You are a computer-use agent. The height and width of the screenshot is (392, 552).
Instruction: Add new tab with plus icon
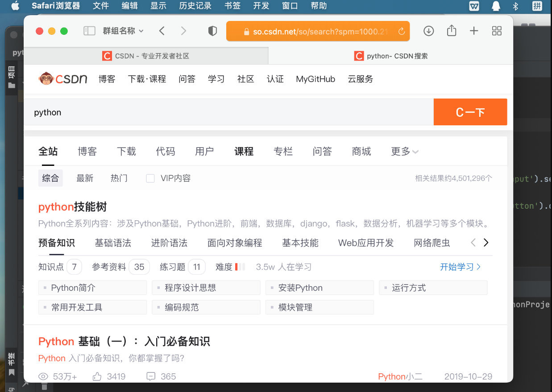click(474, 31)
